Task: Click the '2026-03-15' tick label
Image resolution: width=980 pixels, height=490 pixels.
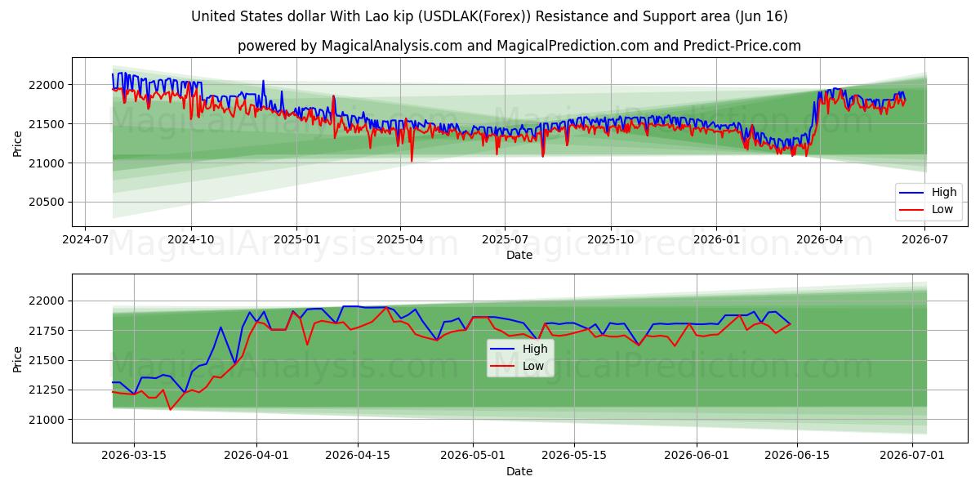Action: (x=135, y=457)
